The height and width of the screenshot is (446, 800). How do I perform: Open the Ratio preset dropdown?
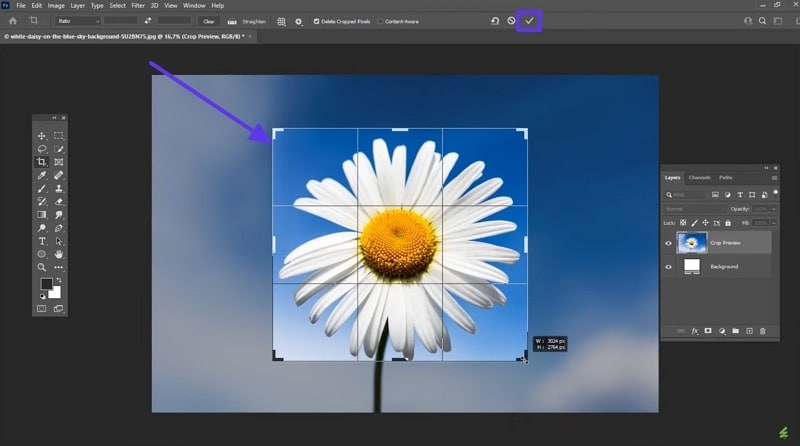click(x=78, y=21)
